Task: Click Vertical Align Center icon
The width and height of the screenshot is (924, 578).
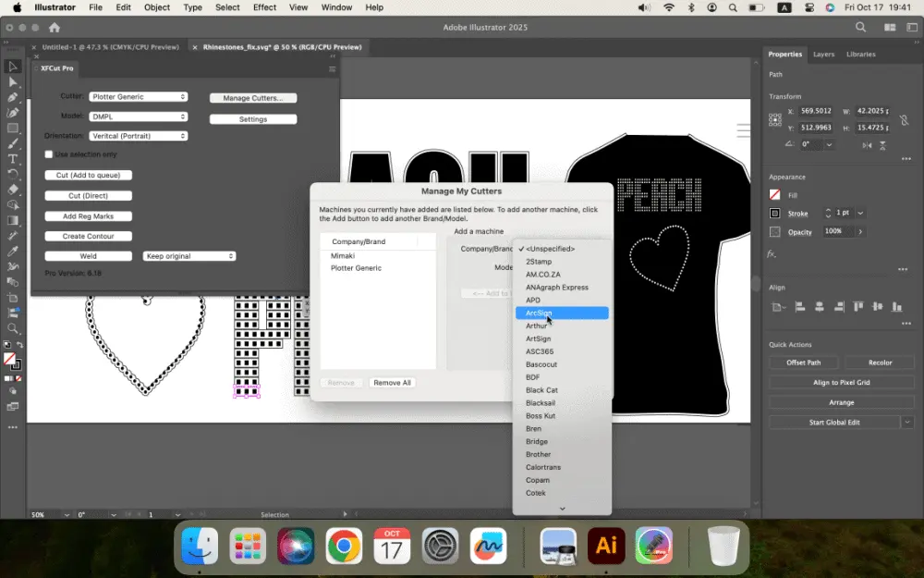Action: point(878,307)
